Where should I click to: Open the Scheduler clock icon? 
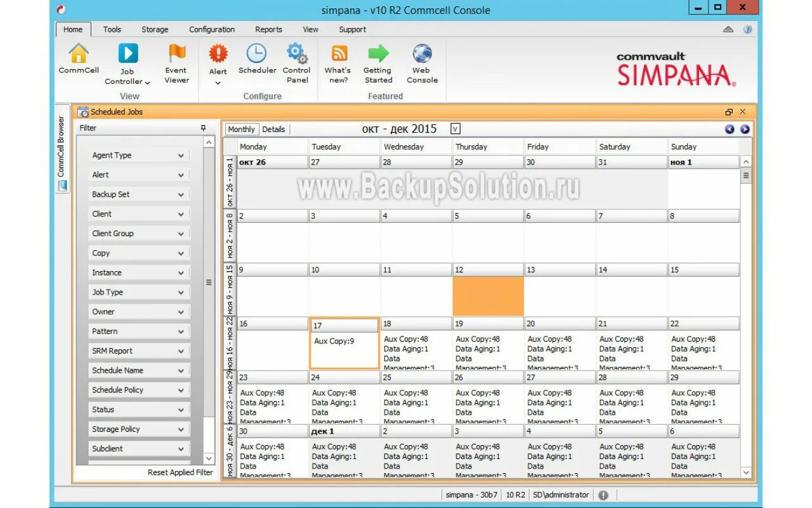click(x=257, y=53)
